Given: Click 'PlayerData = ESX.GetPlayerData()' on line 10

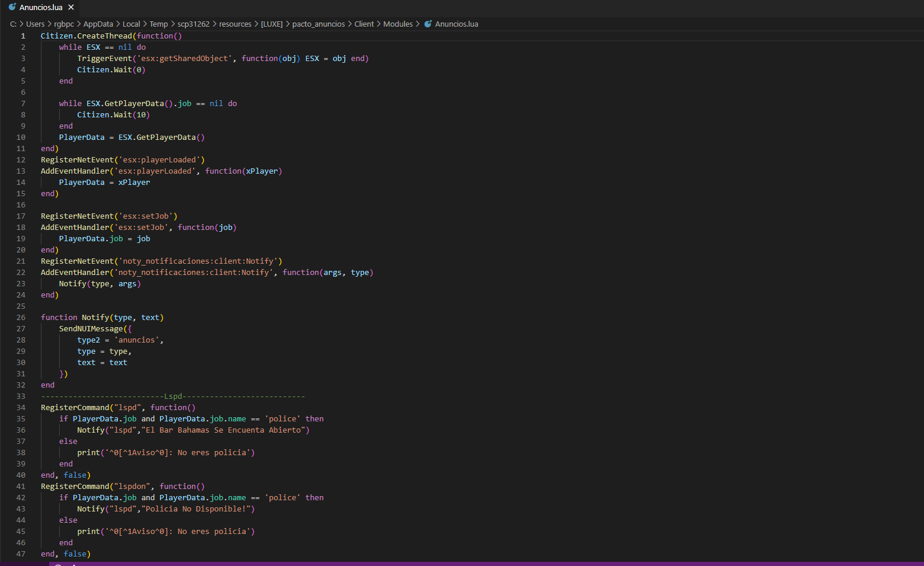Looking at the screenshot, I should 132,137.
